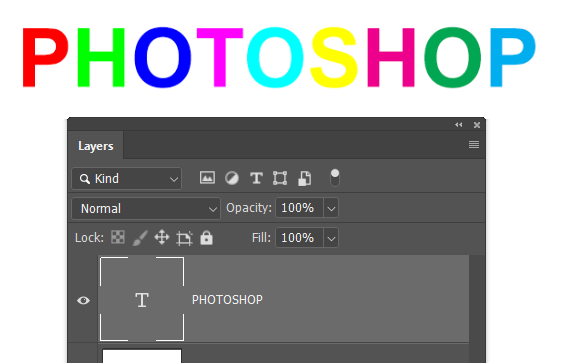The image size is (570, 363).
Task: Click the white layer thumbnail below PHOTOSHOP
Action: (x=142, y=356)
